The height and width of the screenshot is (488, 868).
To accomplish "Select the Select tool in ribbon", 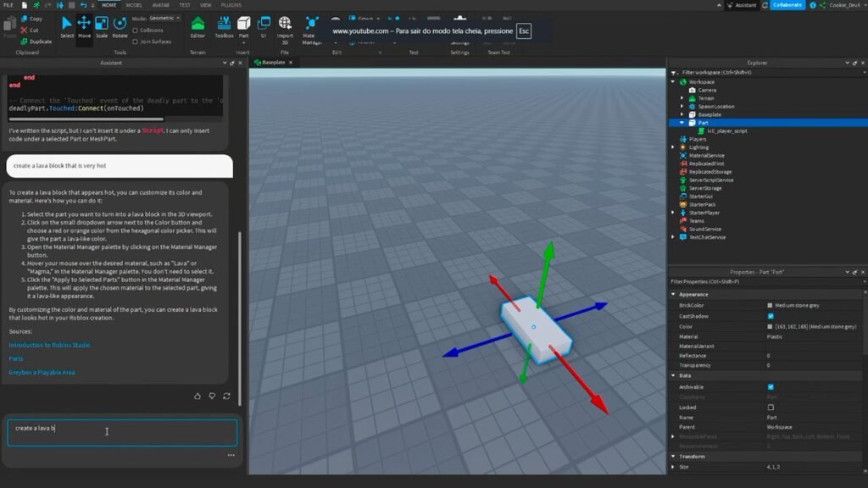I will (x=66, y=27).
